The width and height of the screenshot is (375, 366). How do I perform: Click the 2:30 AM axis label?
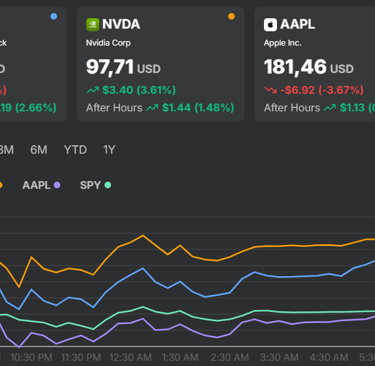(x=230, y=358)
